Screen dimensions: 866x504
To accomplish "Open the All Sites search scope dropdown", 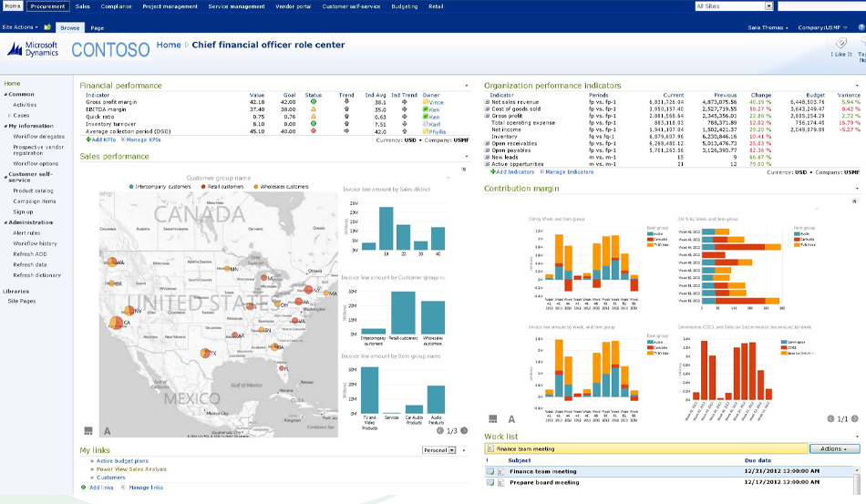I will click(768, 6).
